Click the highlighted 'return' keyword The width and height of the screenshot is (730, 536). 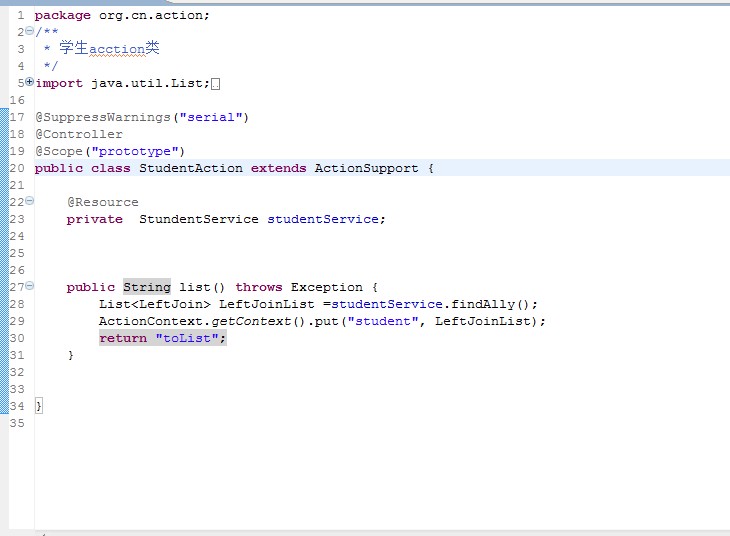123,338
